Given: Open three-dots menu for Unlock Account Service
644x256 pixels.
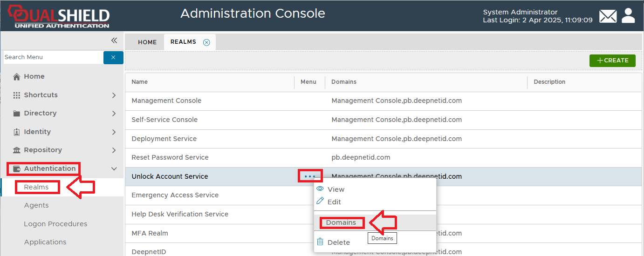Looking at the screenshot, I should pos(310,176).
